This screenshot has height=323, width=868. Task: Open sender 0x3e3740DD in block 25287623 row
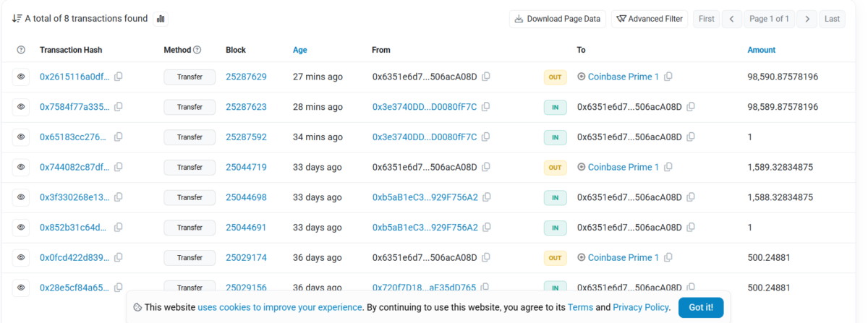425,107
